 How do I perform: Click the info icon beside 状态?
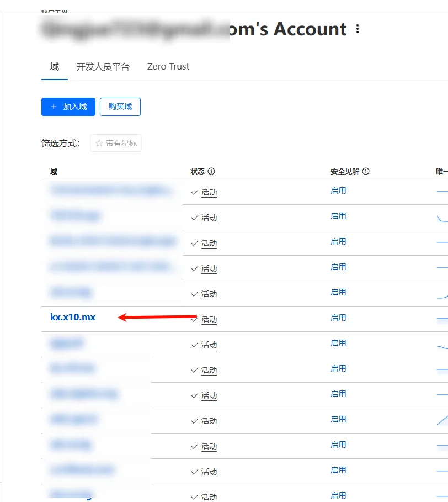211,171
